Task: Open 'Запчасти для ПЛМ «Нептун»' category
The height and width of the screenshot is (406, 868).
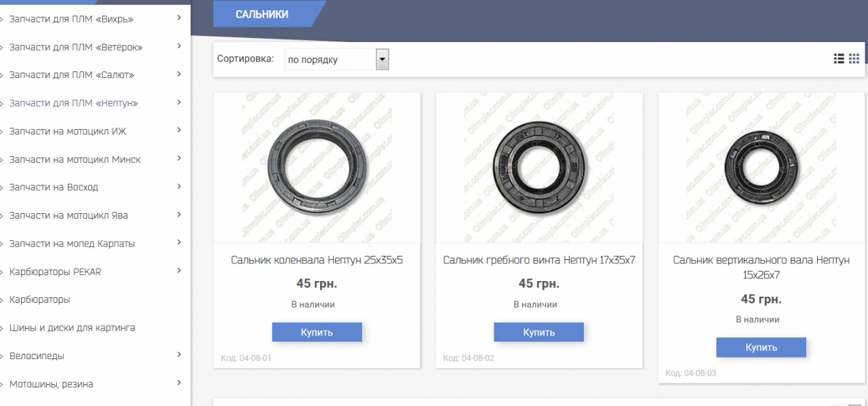Action: pyautogui.click(x=73, y=103)
